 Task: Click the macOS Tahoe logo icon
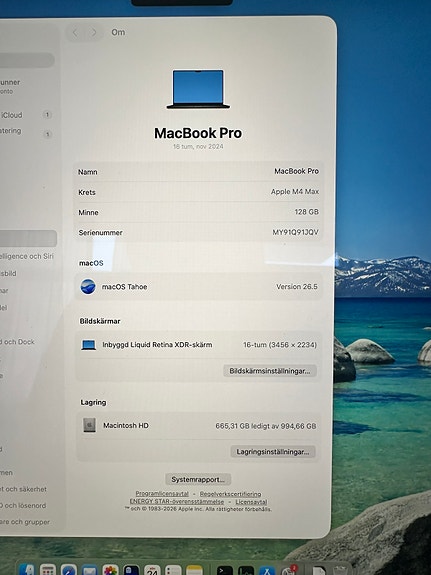pyautogui.click(x=88, y=286)
